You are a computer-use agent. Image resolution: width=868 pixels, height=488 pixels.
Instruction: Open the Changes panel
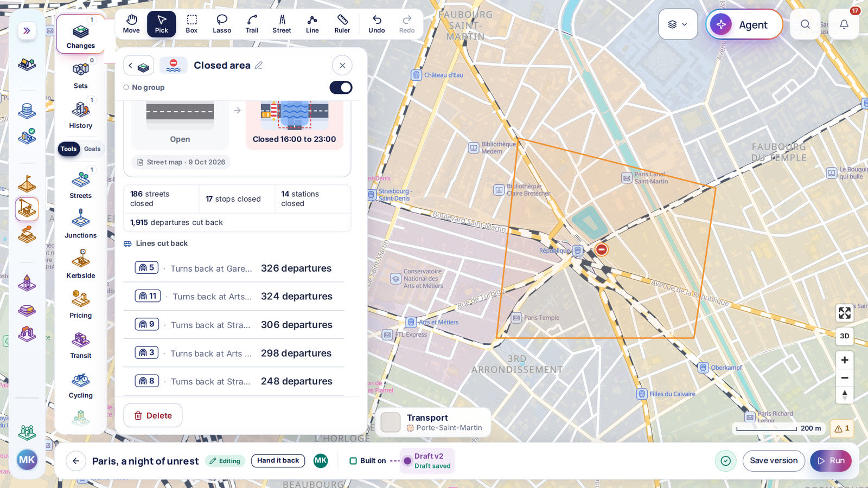81,34
